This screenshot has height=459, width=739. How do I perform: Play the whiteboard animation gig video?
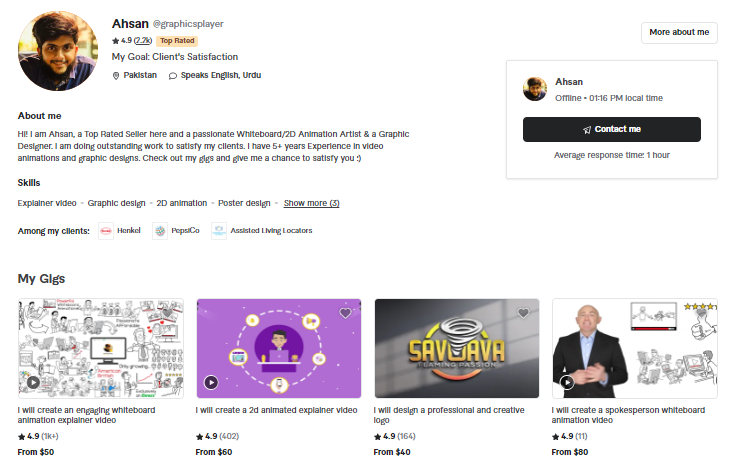(x=33, y=382)
